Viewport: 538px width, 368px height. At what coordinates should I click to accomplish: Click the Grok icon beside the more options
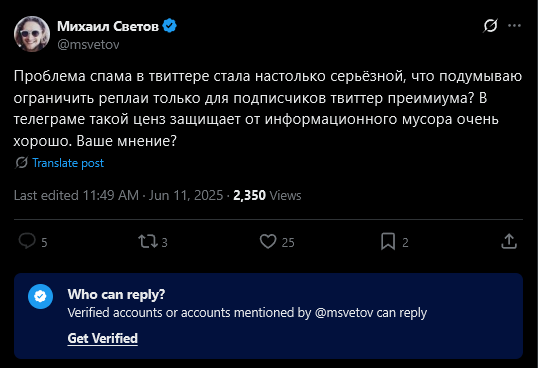(490, 26)
